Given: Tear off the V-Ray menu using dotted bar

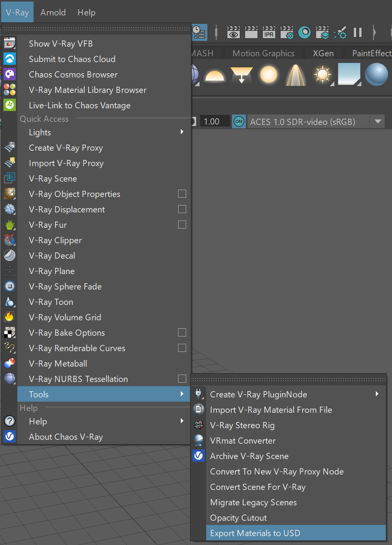Looking at the screenshot, I should [96, 29].
